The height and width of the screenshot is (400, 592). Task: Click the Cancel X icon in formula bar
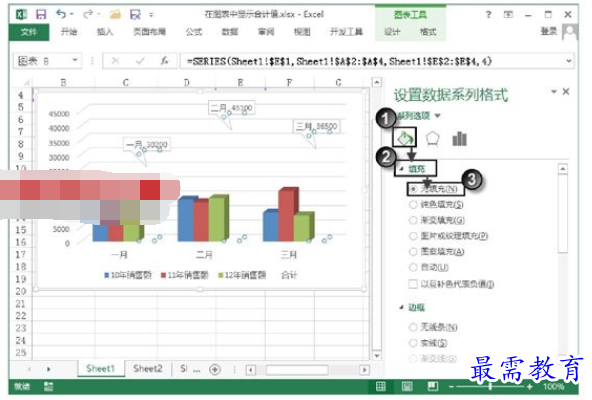point(116,61)
